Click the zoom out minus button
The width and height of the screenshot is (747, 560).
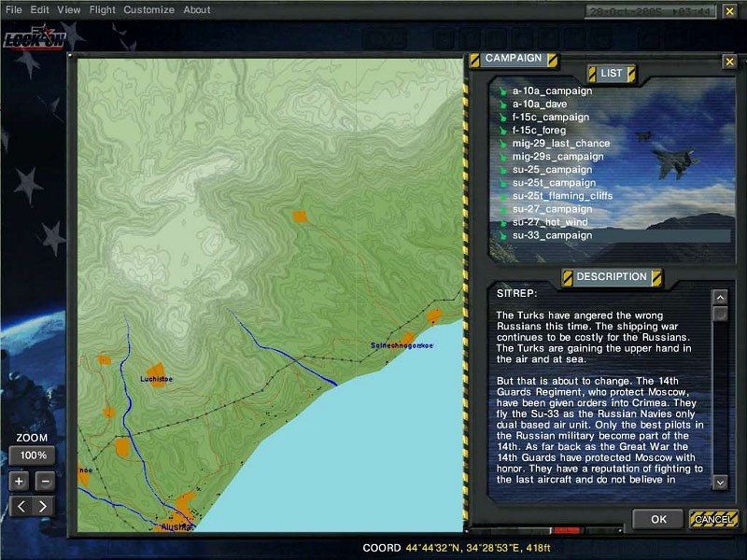pyautogui.click(x=44, y=482)
